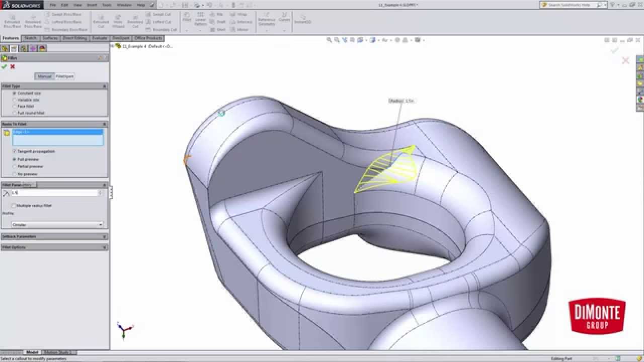Open the Circular profile dropdown
Screen dimensions: 644x362
point(57,225)
